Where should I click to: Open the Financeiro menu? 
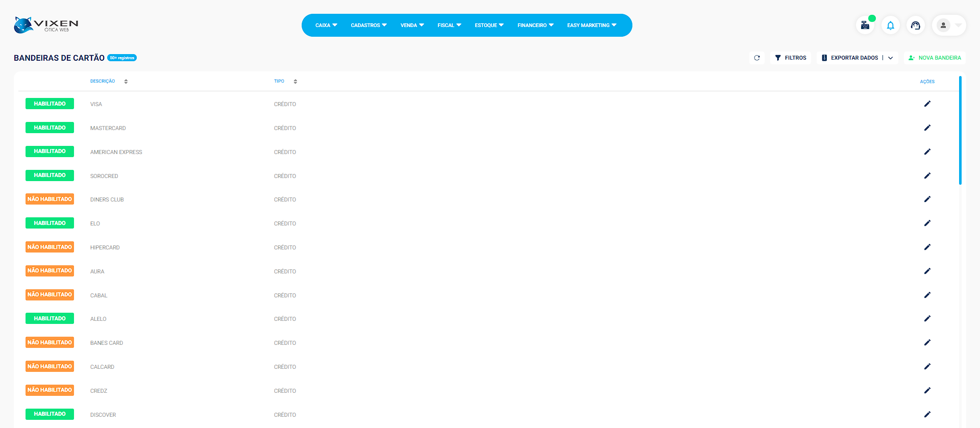tap(535, 26)
